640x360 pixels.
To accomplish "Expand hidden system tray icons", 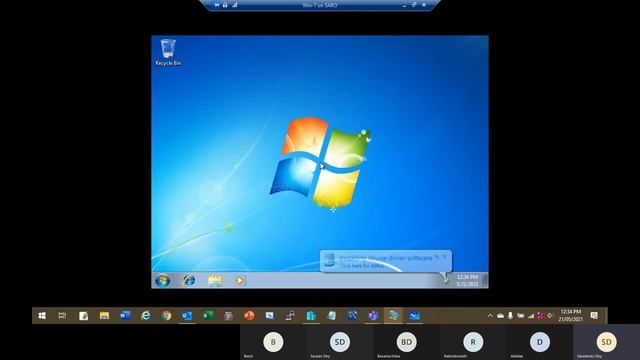I will click(490, 316).
